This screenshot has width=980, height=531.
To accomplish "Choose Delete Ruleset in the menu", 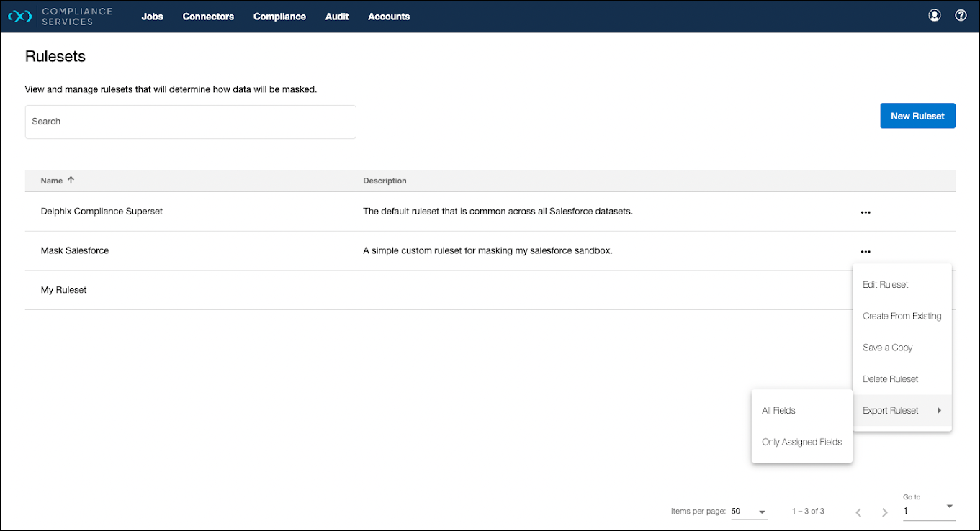I will click(891, 379).
